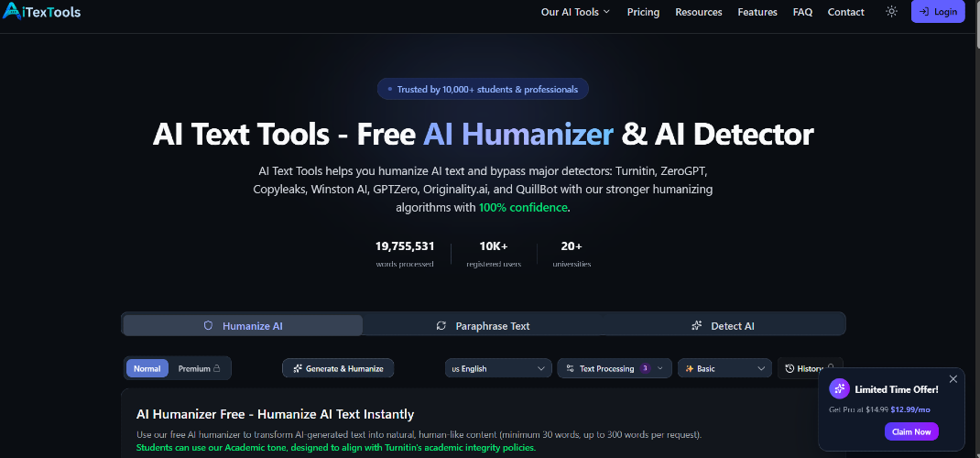The image size is (980, 458).
Task: Click the Trusted by 10,000+ students badge
Action: pos(483,90)
